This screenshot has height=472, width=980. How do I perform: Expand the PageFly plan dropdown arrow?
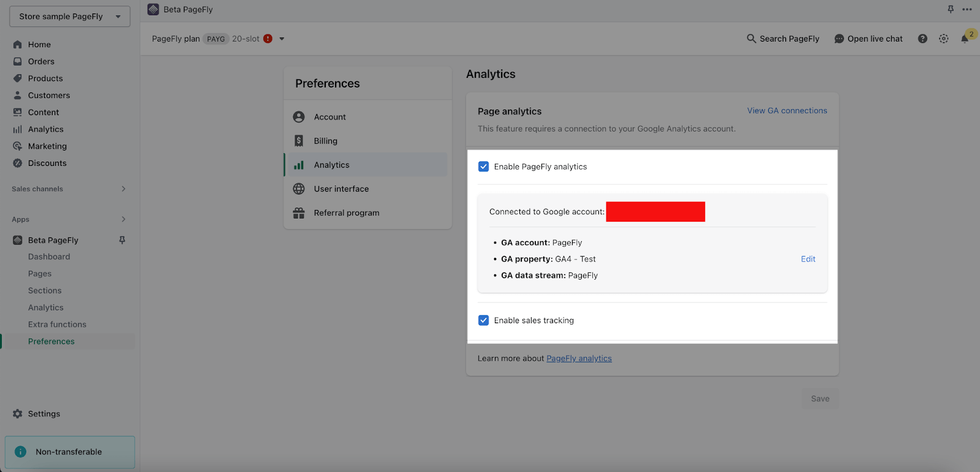click(282, 39)
